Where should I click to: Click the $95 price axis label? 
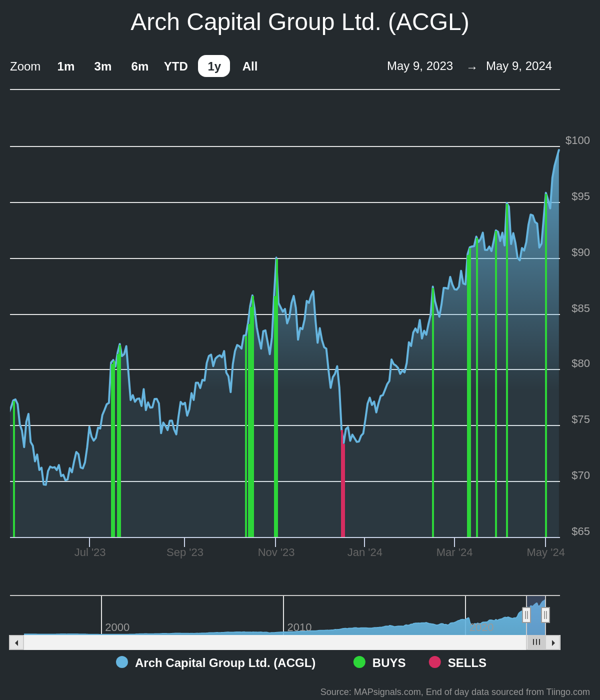(580, 196)
